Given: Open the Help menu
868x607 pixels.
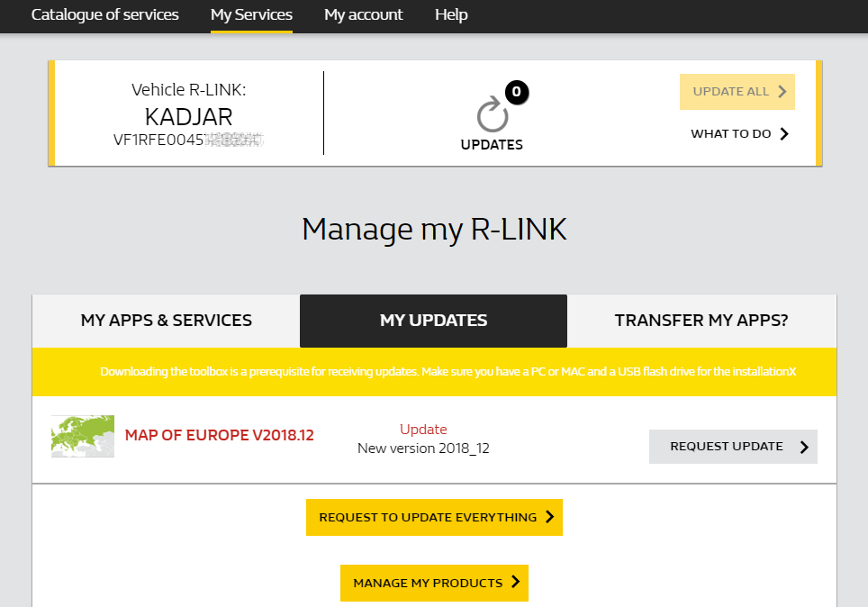Looking at the screenshot, I should [451, 14].
